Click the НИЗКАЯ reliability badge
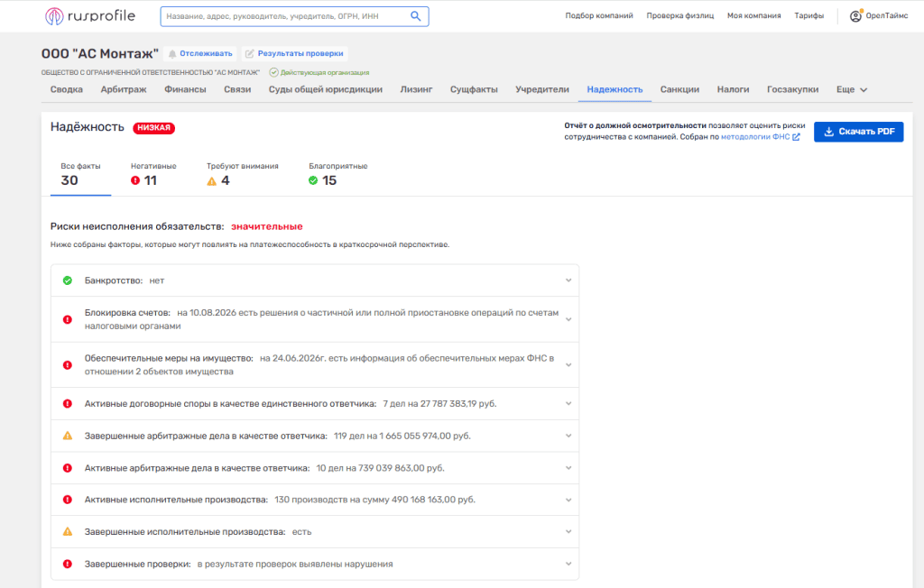The height and width of the screenshot is (588, 924). pyautogui.click(x=153, y=128)
